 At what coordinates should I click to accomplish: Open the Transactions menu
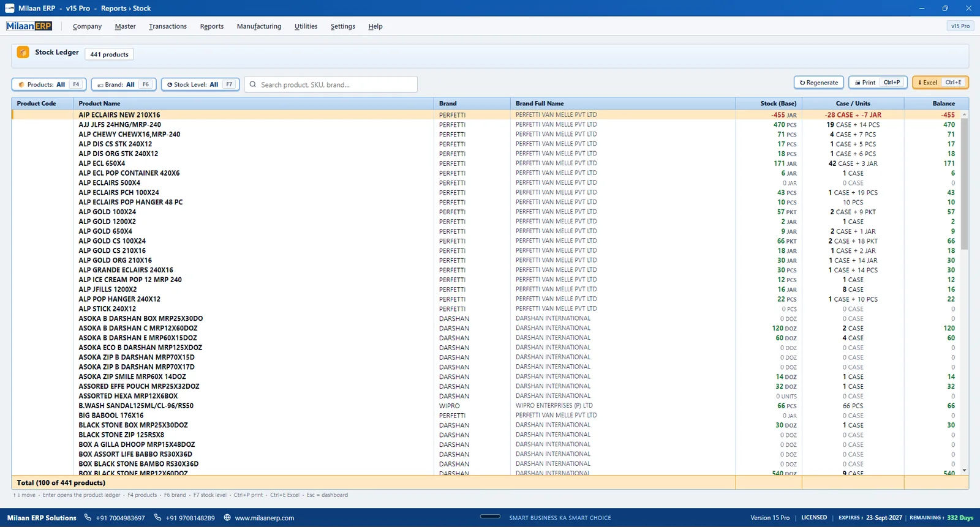coord(168,26)
